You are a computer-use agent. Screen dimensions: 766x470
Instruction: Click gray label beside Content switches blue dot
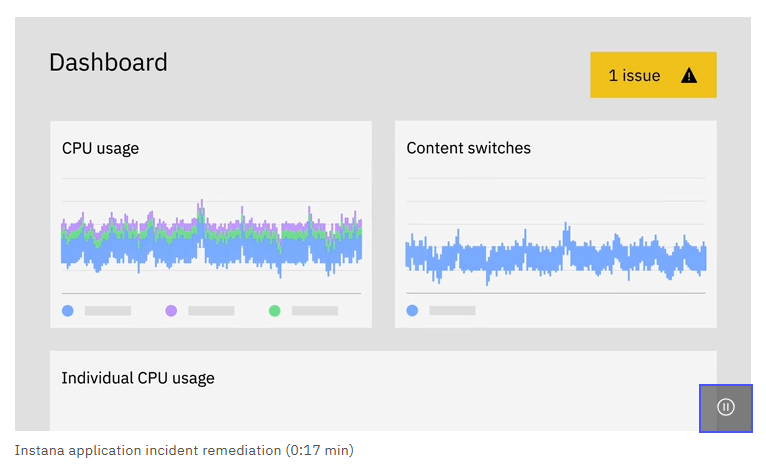[x=452, y=311]
